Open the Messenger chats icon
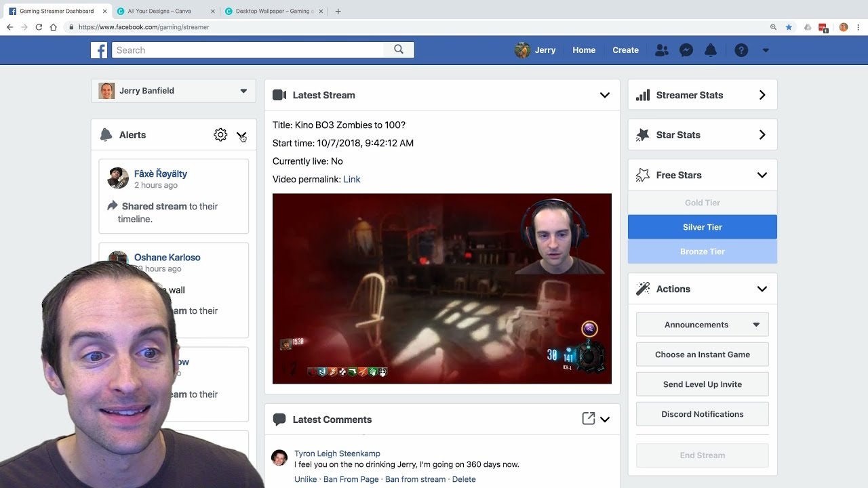The image size is (868, 488). click(x=686, y=49)
